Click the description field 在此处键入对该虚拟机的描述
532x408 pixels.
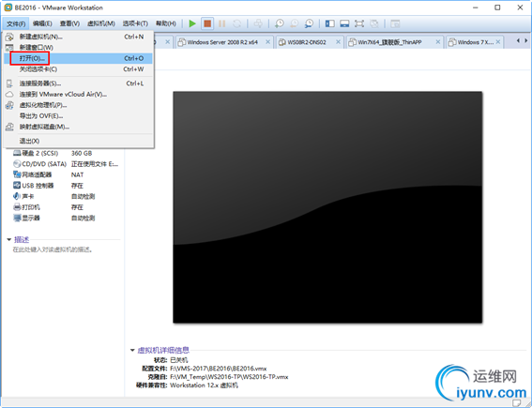coord(53,249)
